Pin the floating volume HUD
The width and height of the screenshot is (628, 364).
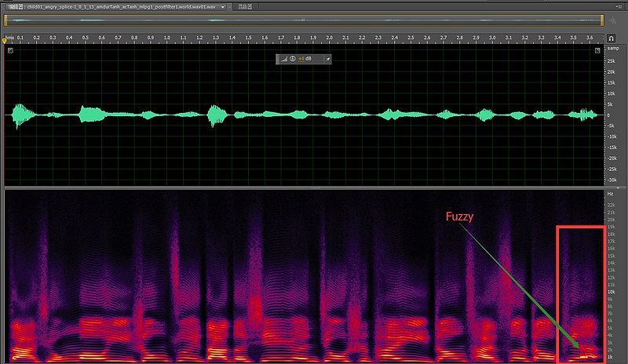327,59
